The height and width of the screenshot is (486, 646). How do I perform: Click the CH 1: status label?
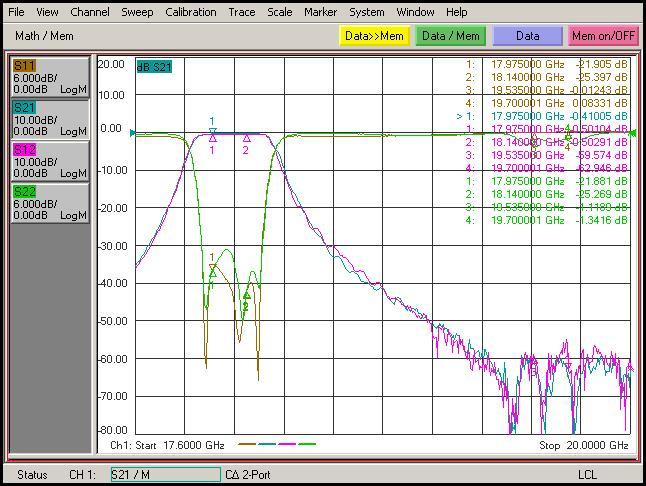pyautogui.click(x=82, y=475)
